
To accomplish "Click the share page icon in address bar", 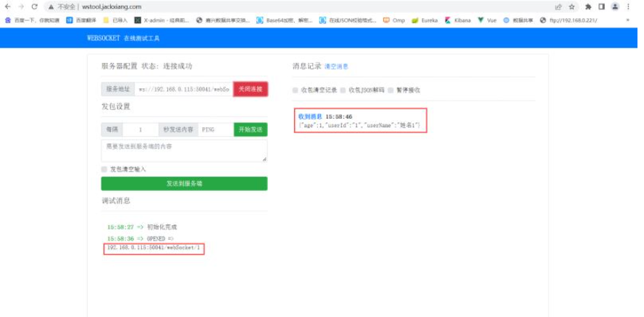I will tap(559, 7).
